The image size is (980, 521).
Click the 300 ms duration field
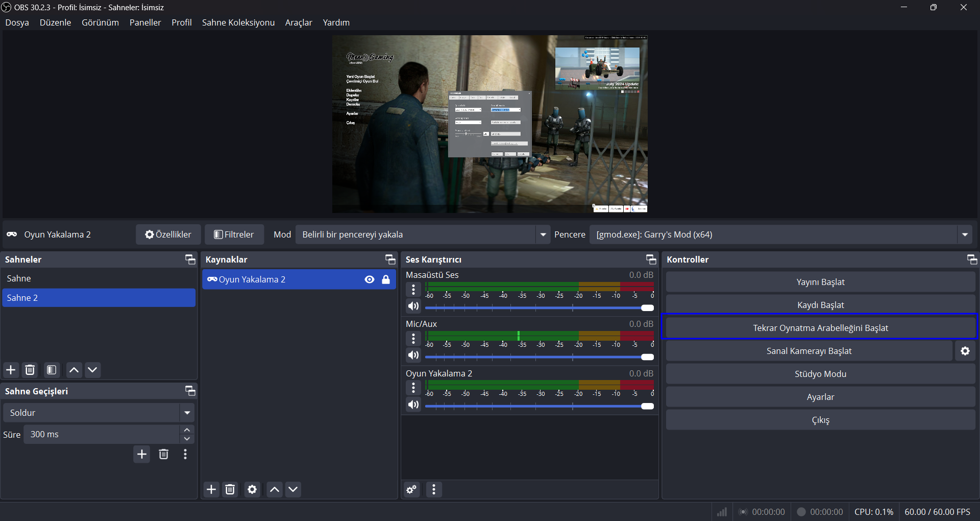click(x=102, y=434)
